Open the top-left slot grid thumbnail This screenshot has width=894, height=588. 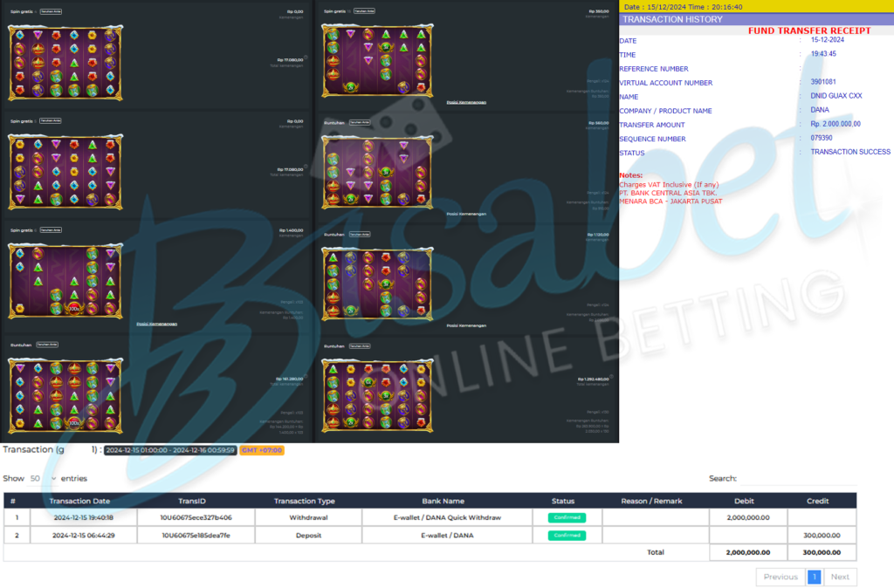[x=64, y=63]
